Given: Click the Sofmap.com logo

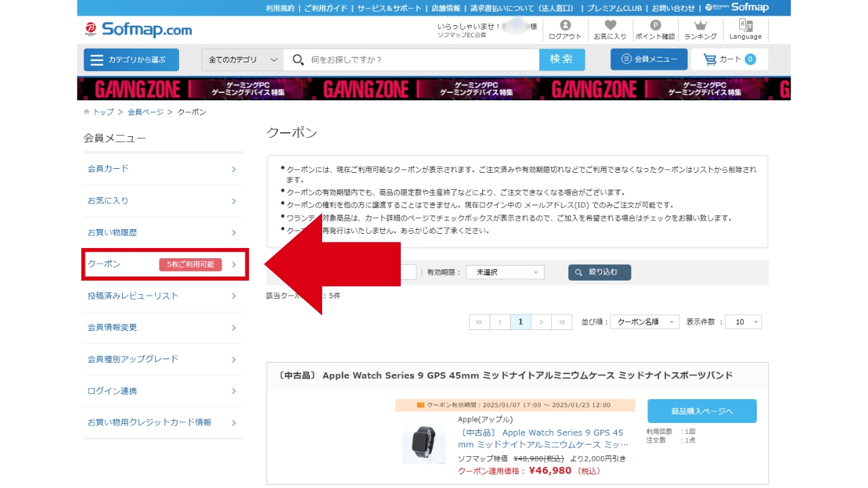Looking at the screenshot, I should coord(138,30).
